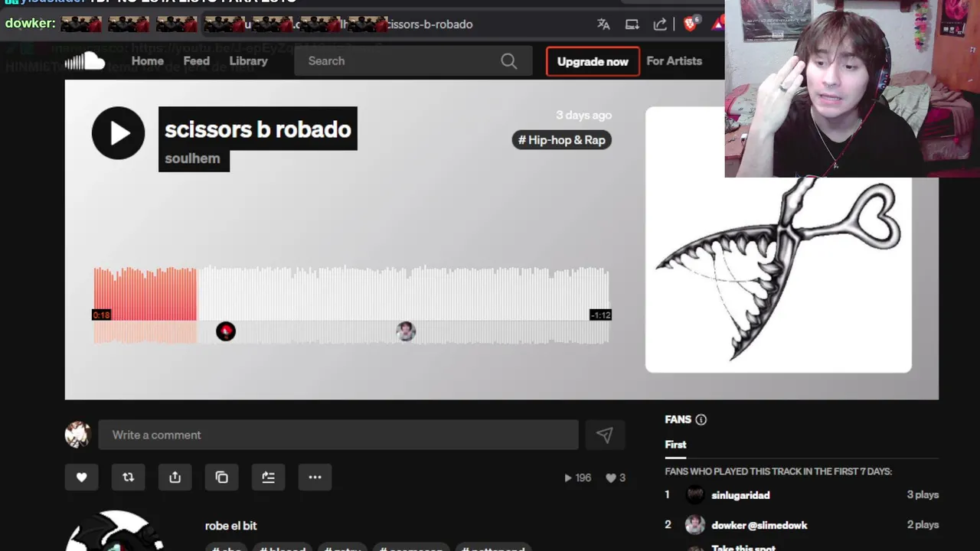The image size is (980, 551).
Task: Like the track with heart icon
Action: 81,478
